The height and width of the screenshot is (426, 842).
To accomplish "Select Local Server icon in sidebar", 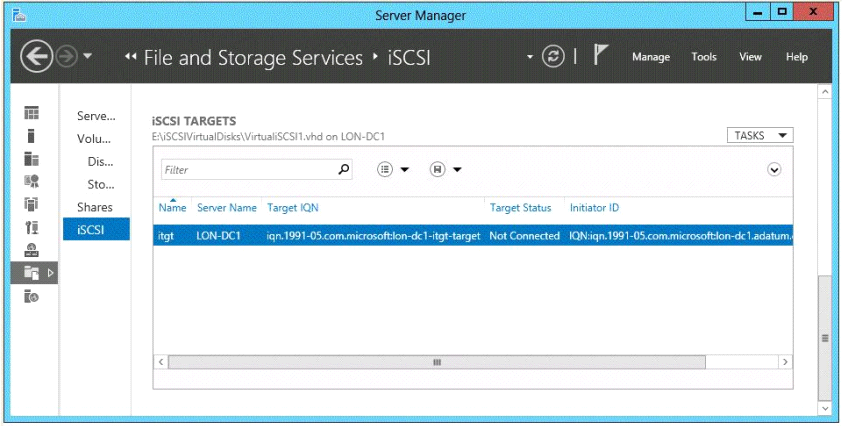I will [31, 135].
